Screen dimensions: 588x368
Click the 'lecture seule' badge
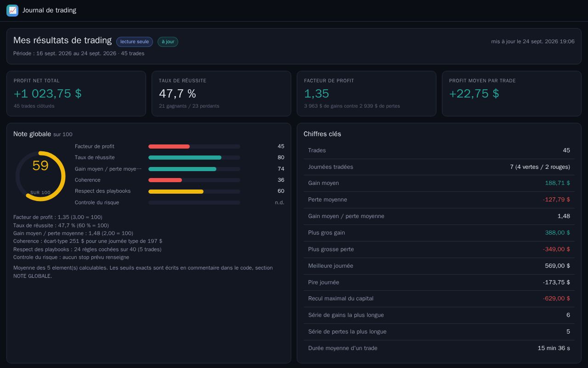[x=135, y=42]
